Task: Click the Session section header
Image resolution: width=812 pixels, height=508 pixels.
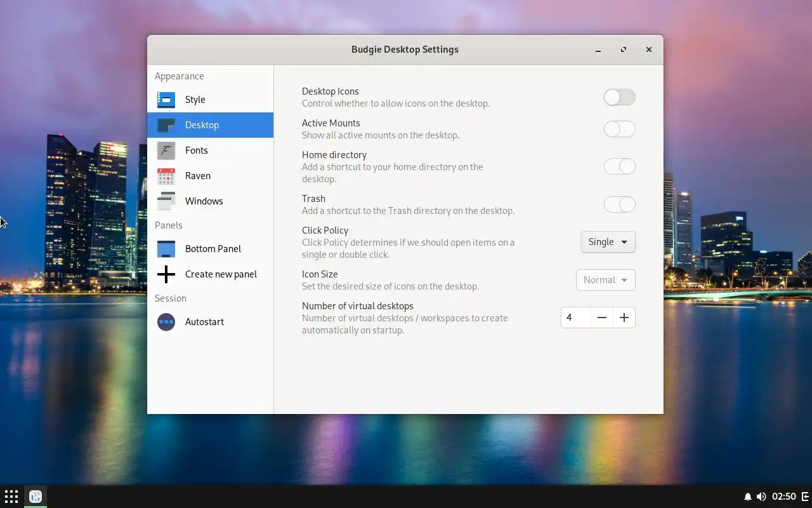Action: tap(171, 298)
